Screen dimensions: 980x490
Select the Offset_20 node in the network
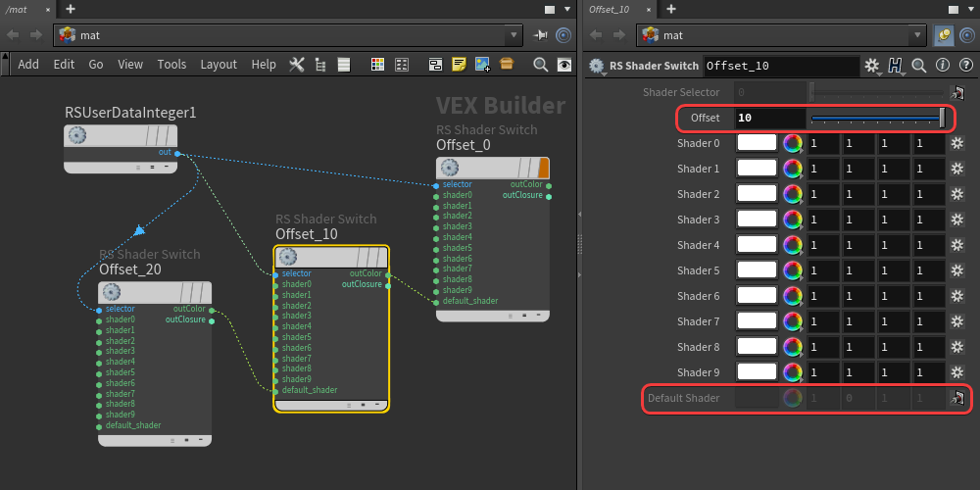pyautogui.click(x=155, y=364)
